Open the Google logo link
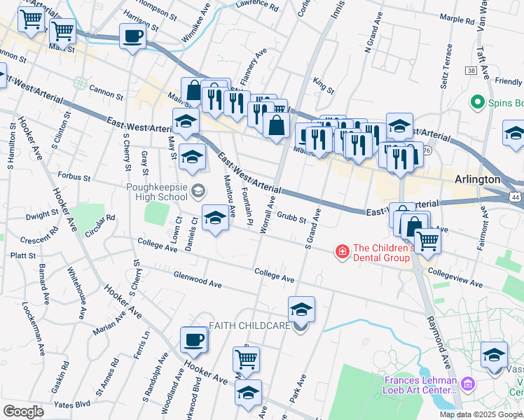524x420 pixels. (x=23, y=412)
